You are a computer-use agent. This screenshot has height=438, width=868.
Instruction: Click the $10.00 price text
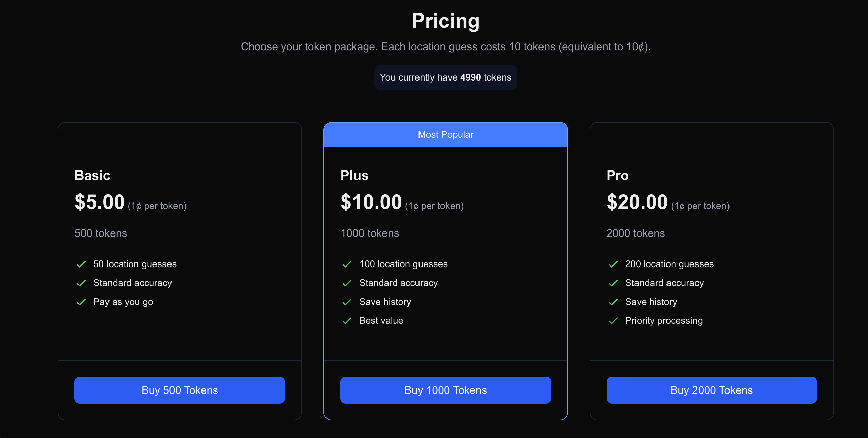[371, 202]
